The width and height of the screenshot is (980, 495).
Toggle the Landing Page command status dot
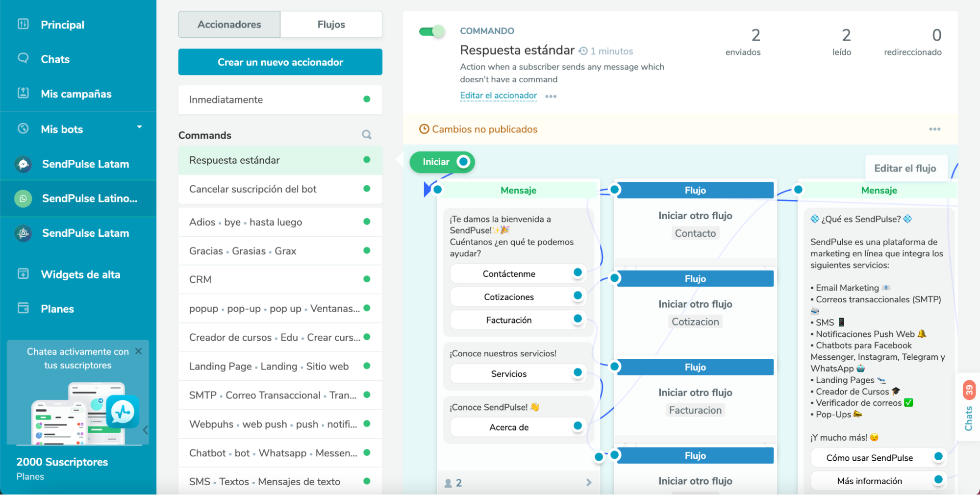pos(367,366)
